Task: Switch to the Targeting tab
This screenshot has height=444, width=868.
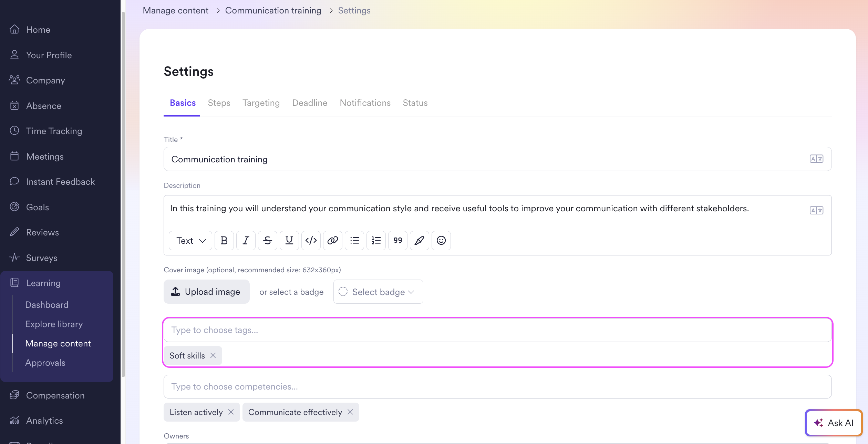Action: 261,103
